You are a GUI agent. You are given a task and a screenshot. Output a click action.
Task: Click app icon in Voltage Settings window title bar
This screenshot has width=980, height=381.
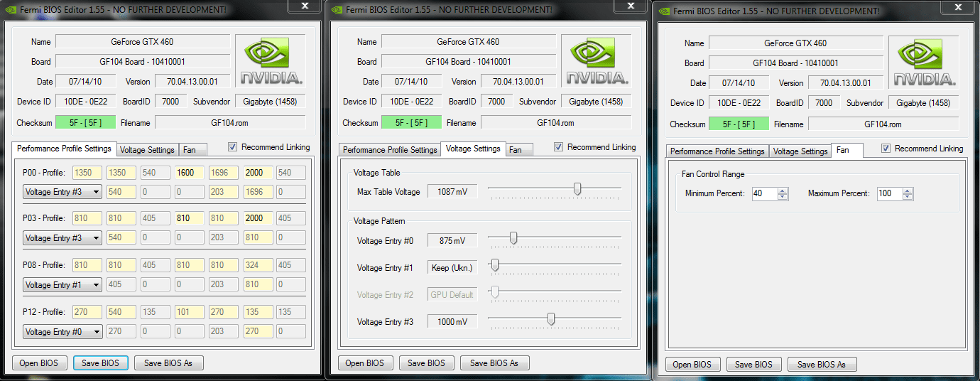(x=336, y=9)
